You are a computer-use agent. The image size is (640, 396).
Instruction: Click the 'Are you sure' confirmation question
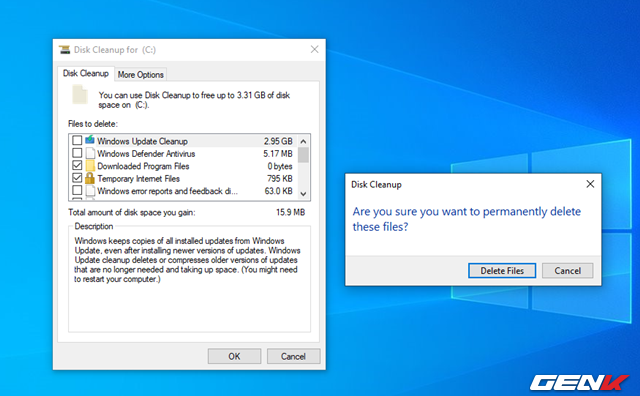pyautogui.click(x=467, y=219)
